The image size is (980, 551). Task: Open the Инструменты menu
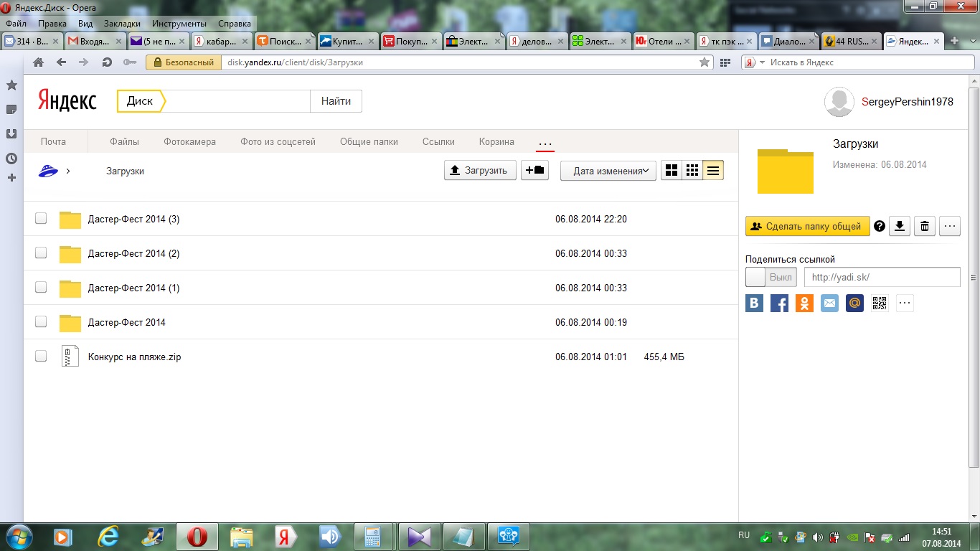(x=179, y=23)
